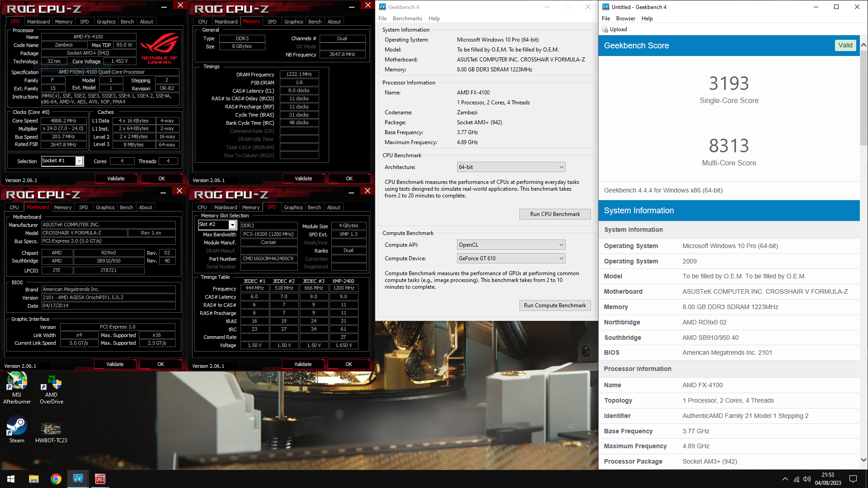Screen dimensions: 868x488
Task: Click Validate in Mainboard CPU-Z window
Action: [115, 364]
